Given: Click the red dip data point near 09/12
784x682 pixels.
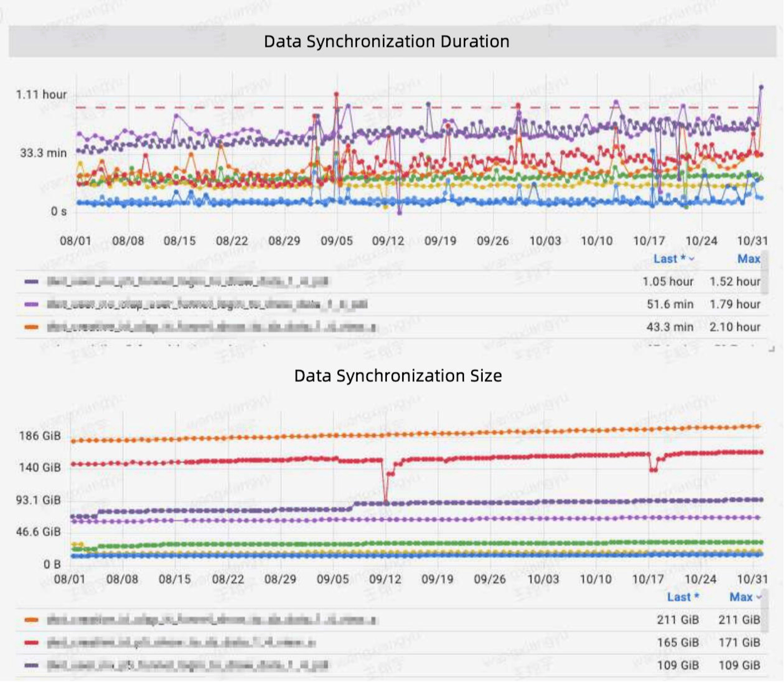Looking at the screenshot, I should pyautogui.click(x=386, y=501).
